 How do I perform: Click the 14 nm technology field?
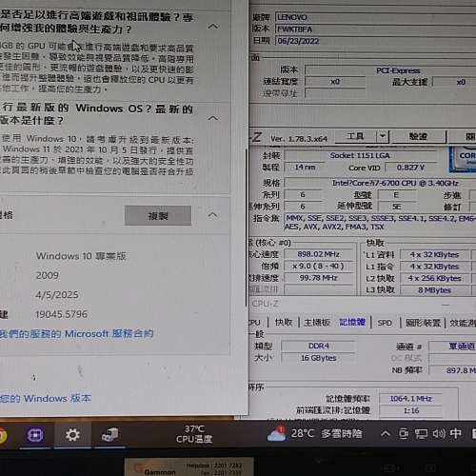pos(305,168)
